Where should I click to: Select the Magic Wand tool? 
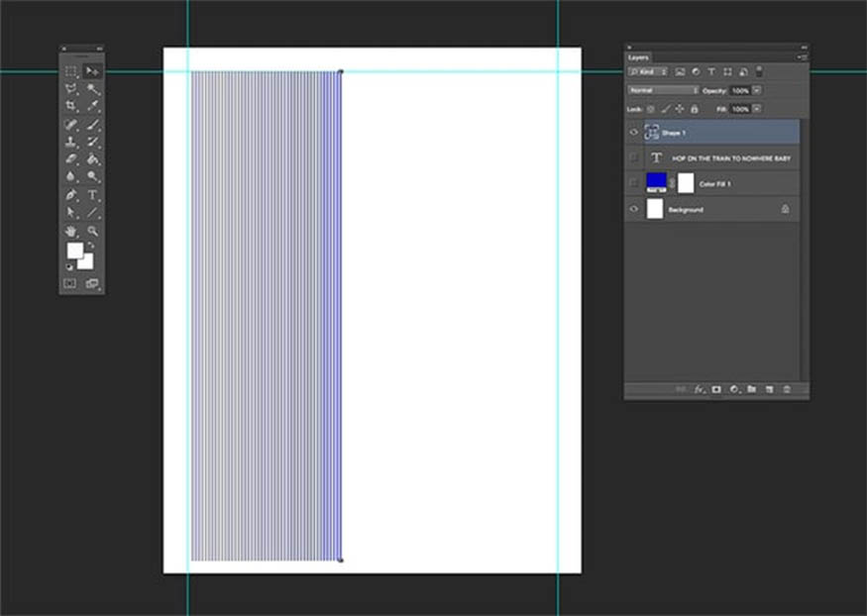92,89
